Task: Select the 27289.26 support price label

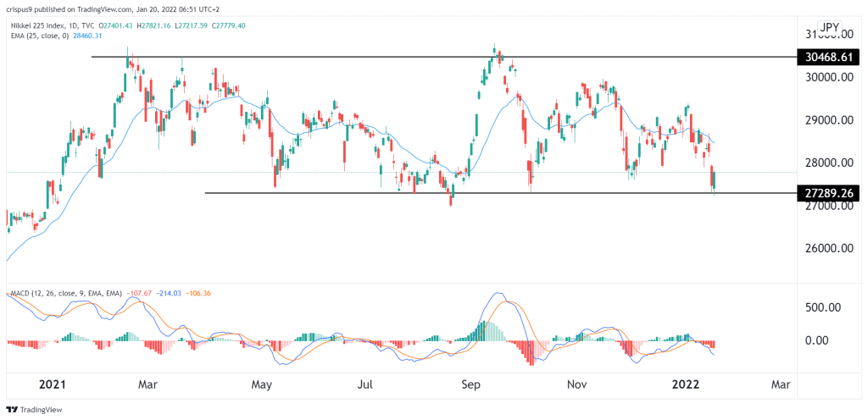Action: (829, 193)
